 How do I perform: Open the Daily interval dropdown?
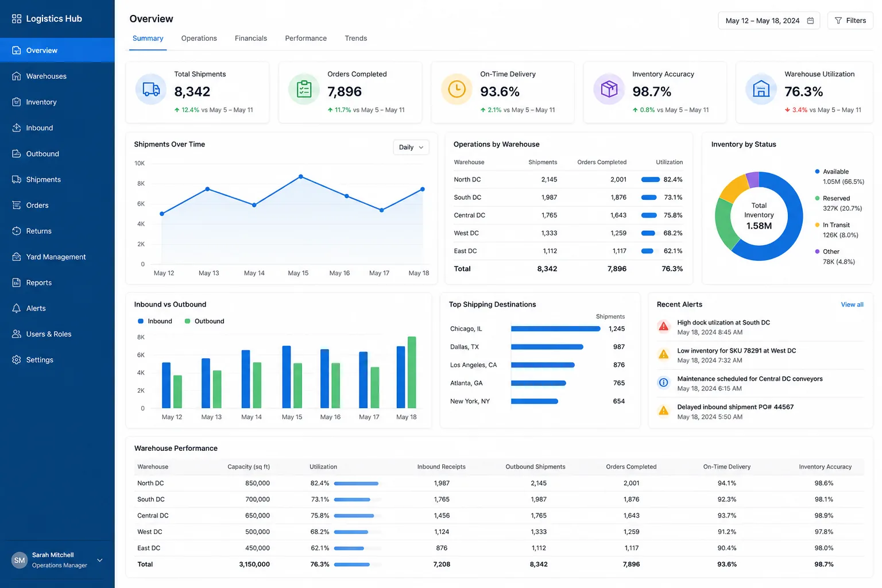click(411, 148)
